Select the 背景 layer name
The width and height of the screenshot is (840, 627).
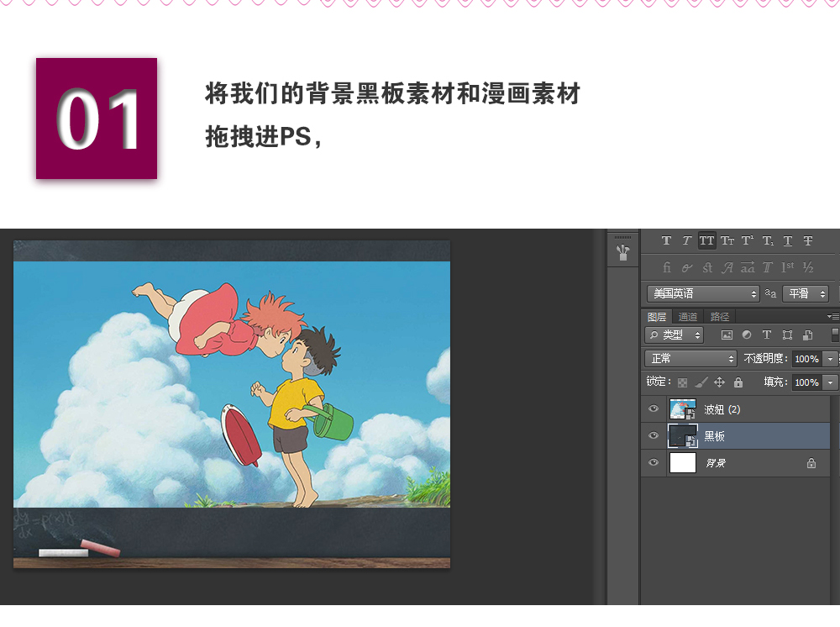(x=715, y=463)
